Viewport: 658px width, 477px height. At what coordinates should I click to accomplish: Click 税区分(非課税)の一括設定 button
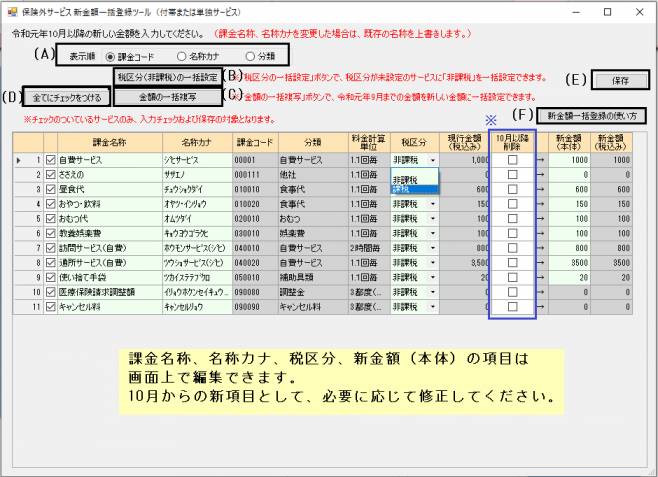(167, 77)
